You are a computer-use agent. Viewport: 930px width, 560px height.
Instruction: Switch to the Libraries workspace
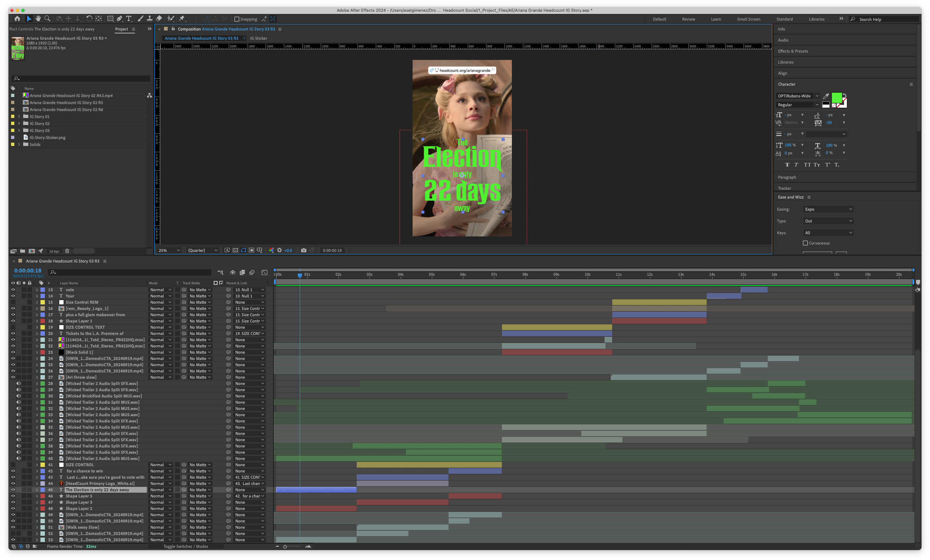(x=816, y=19)
